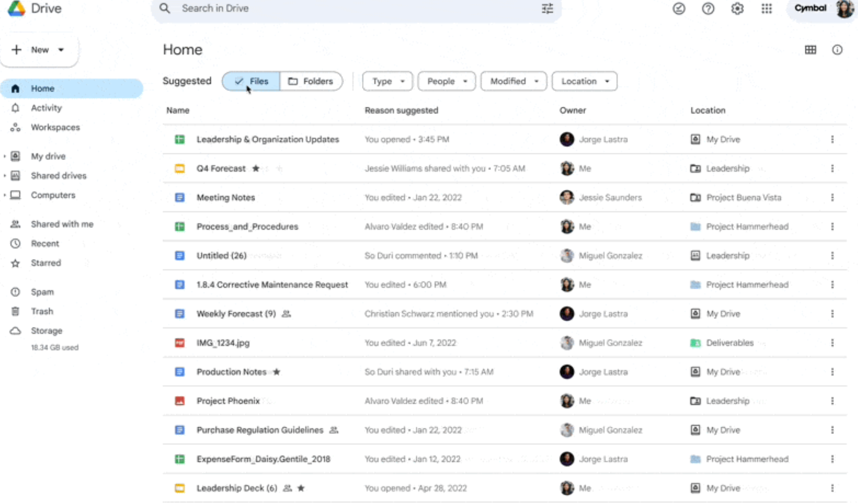The image size is (858, 504).
Task: Open the Starred section in sidebar
Action: coord(46,263)
